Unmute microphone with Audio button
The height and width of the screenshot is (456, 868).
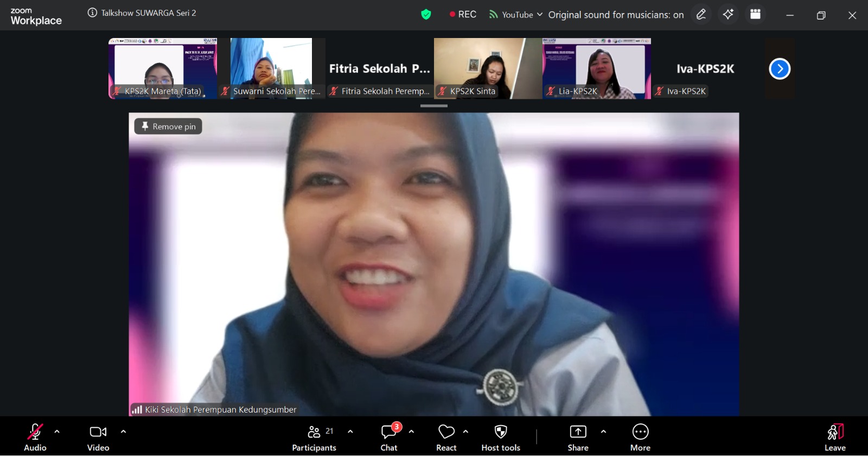tap(35, 438)
